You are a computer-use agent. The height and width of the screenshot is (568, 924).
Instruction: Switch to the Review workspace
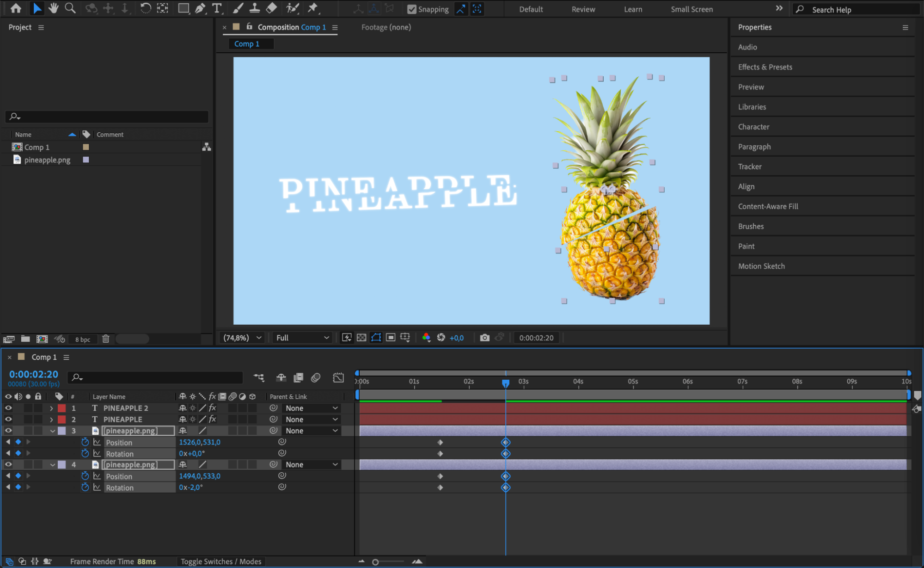(x=583, y=9)
